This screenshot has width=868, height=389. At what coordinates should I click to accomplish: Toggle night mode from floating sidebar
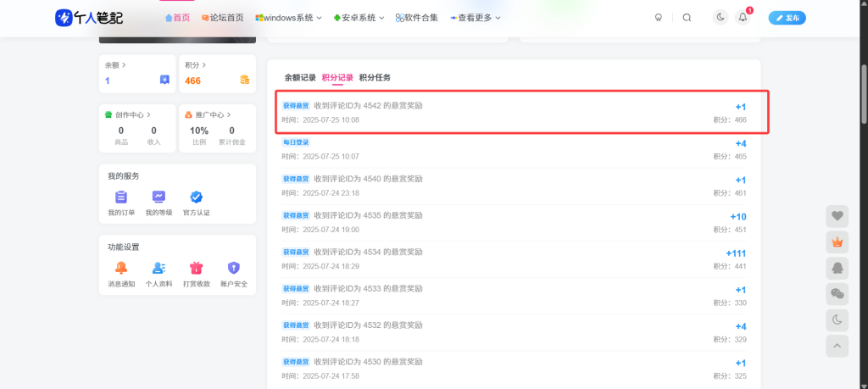point(837,320)
